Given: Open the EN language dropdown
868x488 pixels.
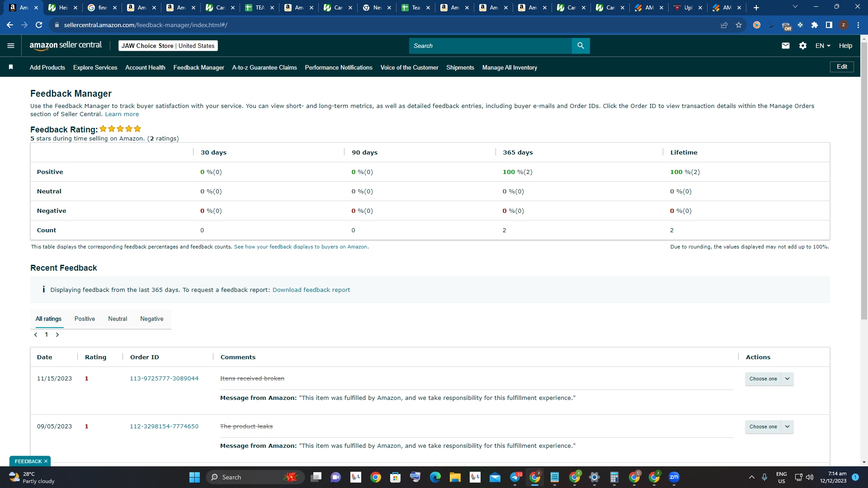Looking at the screenshot, I should 823,46.
